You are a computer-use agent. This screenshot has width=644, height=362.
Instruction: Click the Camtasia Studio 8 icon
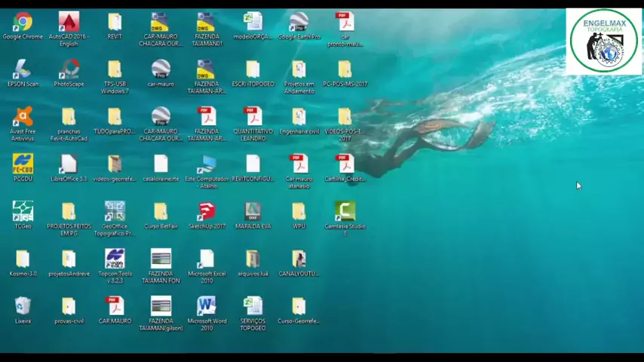tap(345, 211)
